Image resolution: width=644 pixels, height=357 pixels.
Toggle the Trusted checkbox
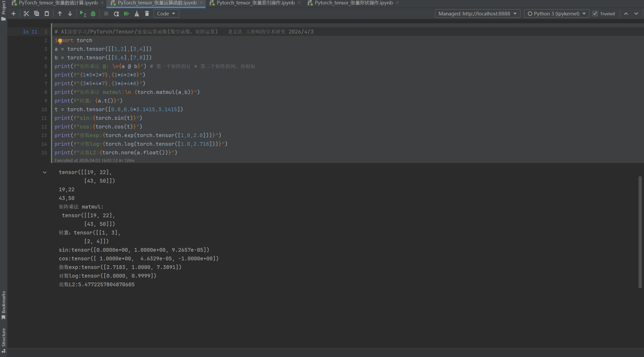click(x=595, y=14)
